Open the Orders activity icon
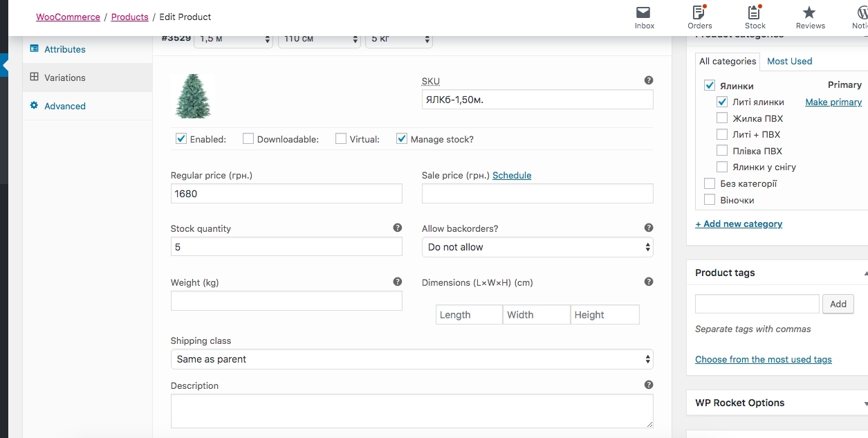Image resolution: width=868 pixels, height=438 pixels. click(699, 13)
